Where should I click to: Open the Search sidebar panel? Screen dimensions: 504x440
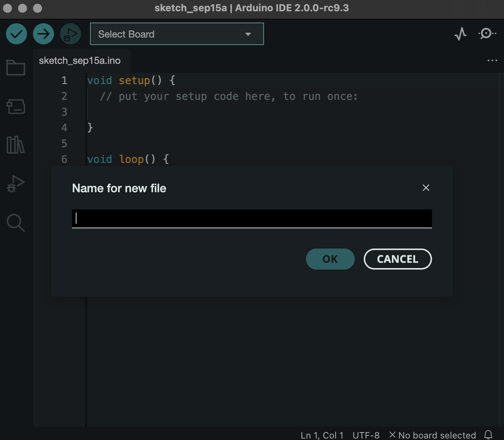click(x=16, y=223)
